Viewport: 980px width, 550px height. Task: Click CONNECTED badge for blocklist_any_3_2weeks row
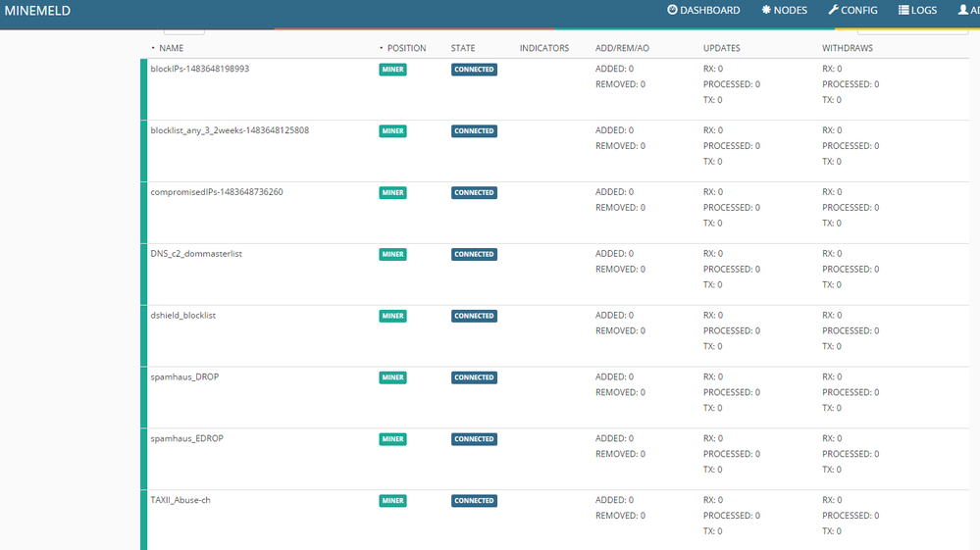pyautogui.click(x=474, y=131)
